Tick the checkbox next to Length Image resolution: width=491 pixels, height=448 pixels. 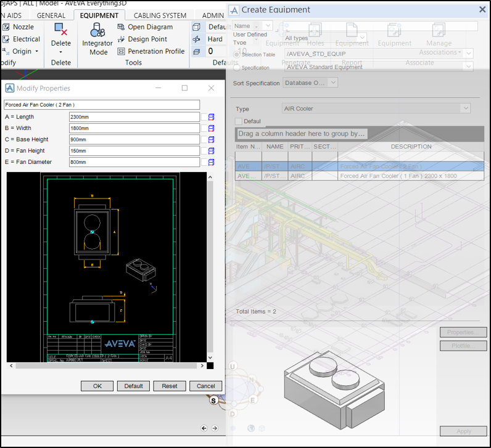pos(204,117)
